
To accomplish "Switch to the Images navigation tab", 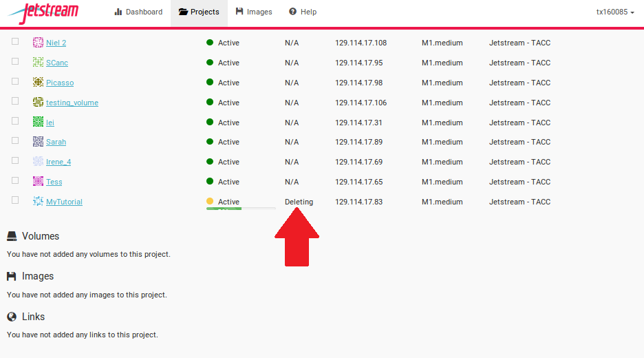I will (x=254, y=12).
